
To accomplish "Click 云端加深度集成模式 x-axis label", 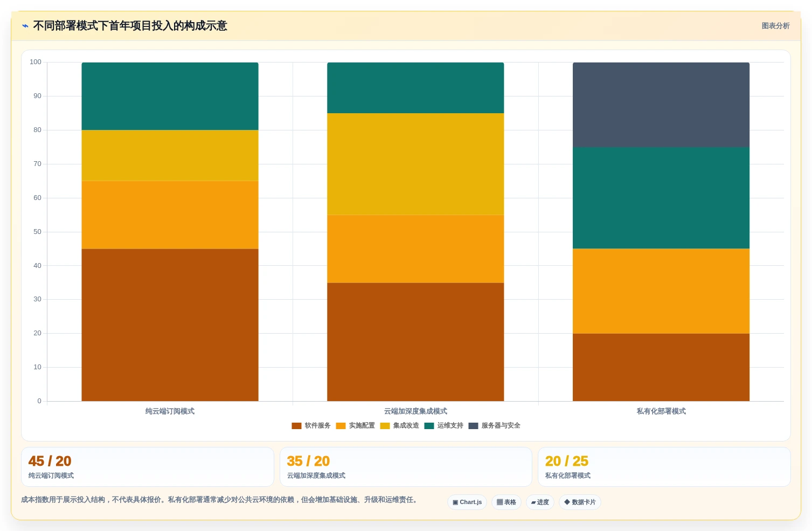I will (415, 411).
